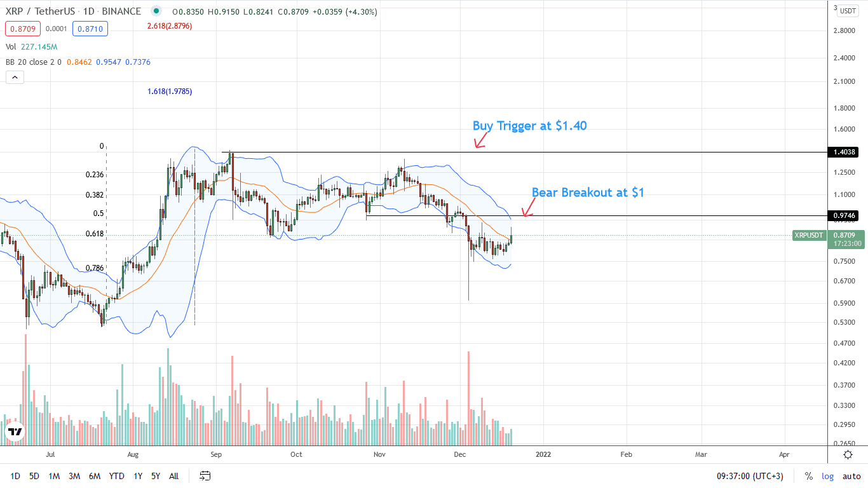Select the 3M time range
The image size is (868, 488).
[74, 476]
